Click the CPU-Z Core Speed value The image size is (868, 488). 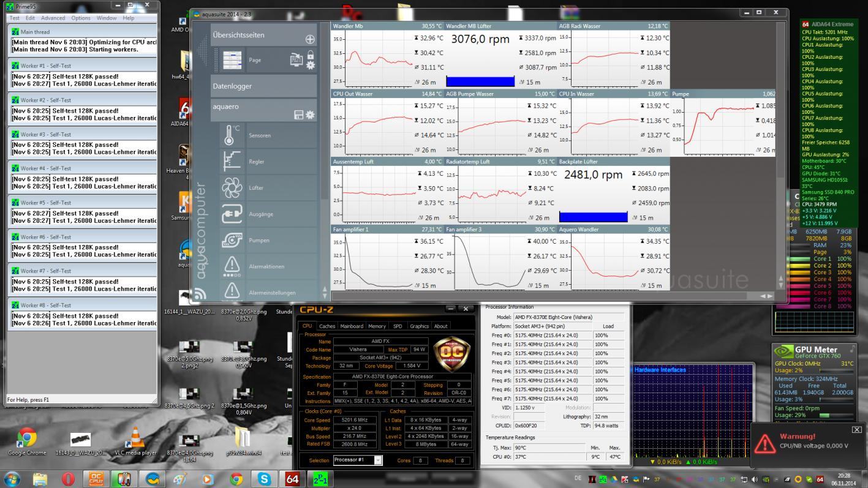coord(354,420)
